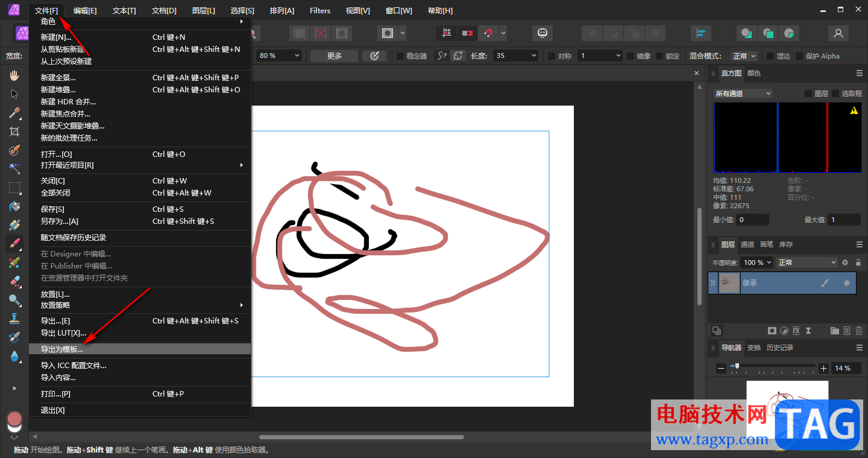This screenshot has height=458, width=868.
Task: Enable the 稳定器 stabilizer checkbox
Action: click(x=400, y=56)
